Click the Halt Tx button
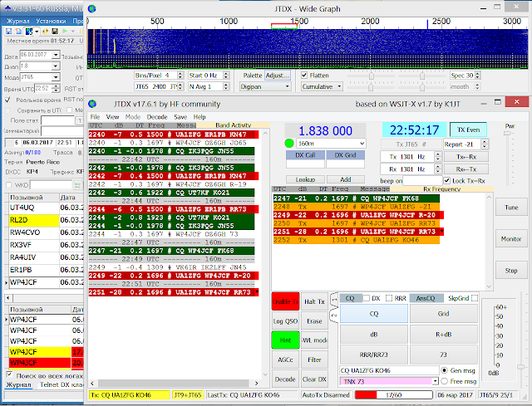Screen dimensions: 532x406 tap(314, 301)
